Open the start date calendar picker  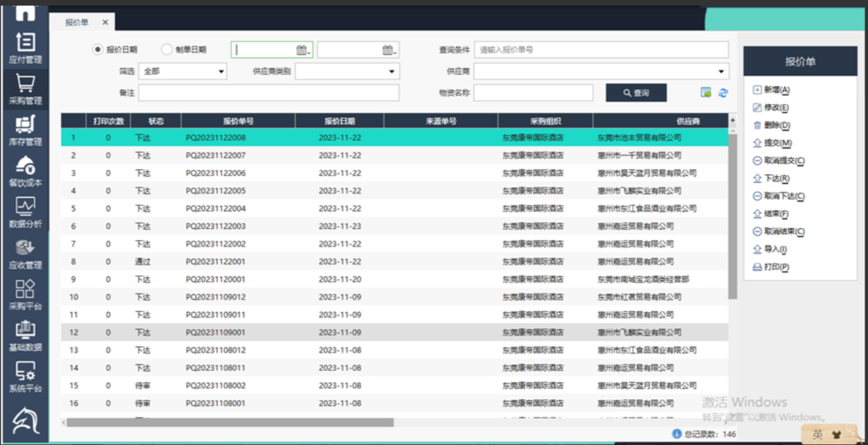pyautogui.click(x=303, y=50)
